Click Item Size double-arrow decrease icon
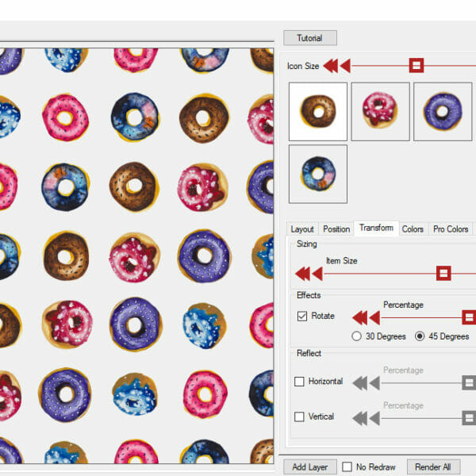The image size is (476, 476). tap(303, 274)
